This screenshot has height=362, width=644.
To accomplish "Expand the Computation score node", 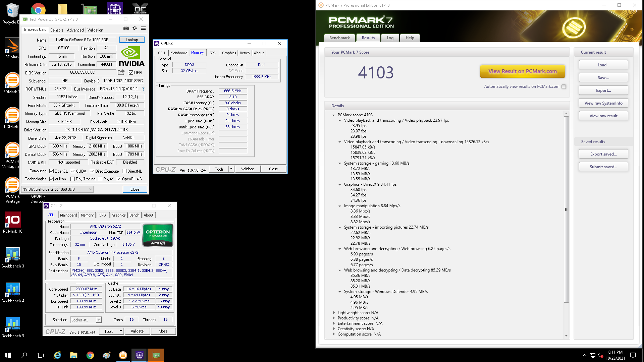I will coord(334,334).
